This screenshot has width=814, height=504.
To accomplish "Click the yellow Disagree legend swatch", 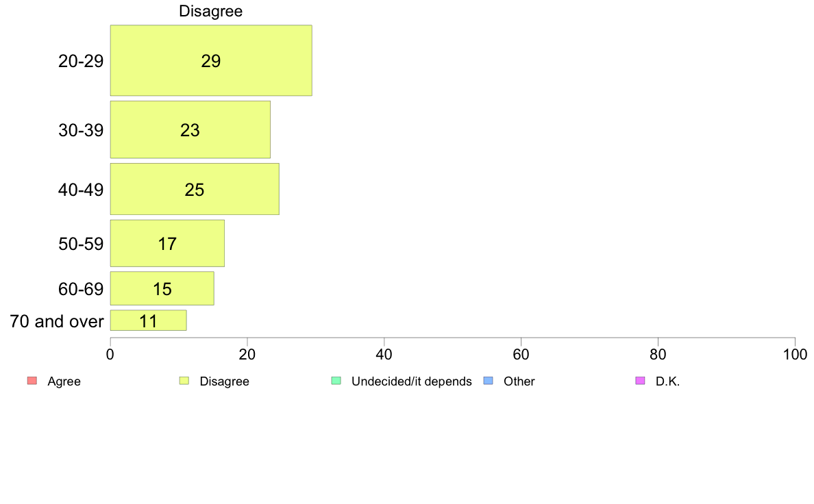I will (x=184, y=381).
